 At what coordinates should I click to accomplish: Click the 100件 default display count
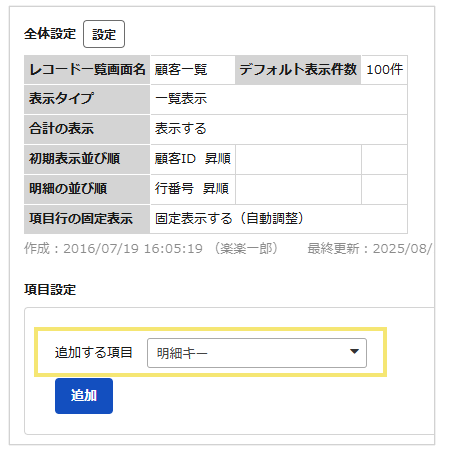(385, 70)
